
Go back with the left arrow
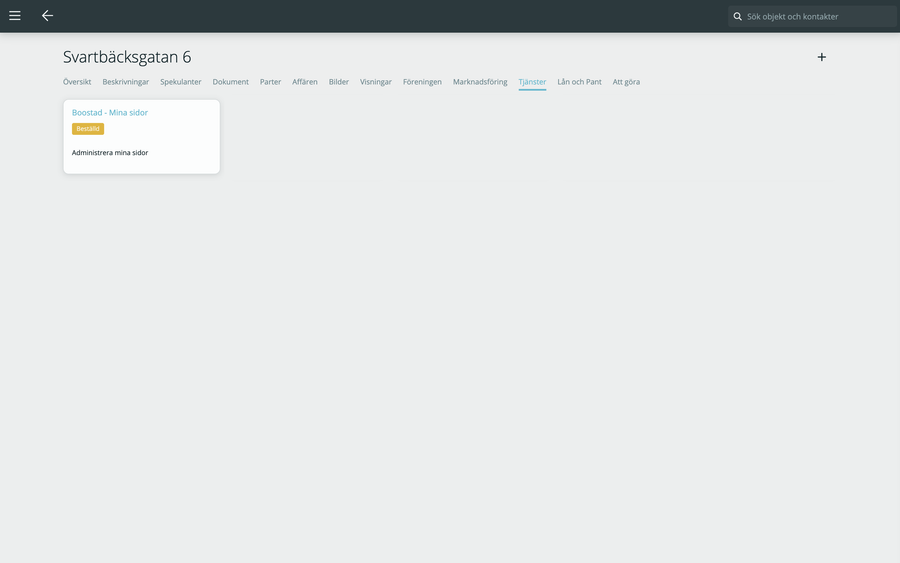[48, 16]
